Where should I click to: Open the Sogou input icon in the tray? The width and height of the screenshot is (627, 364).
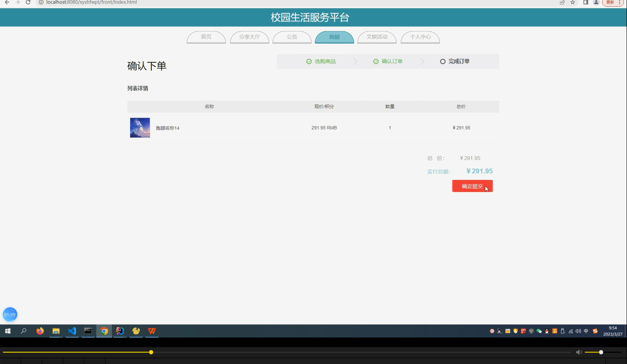coord(595,331)
